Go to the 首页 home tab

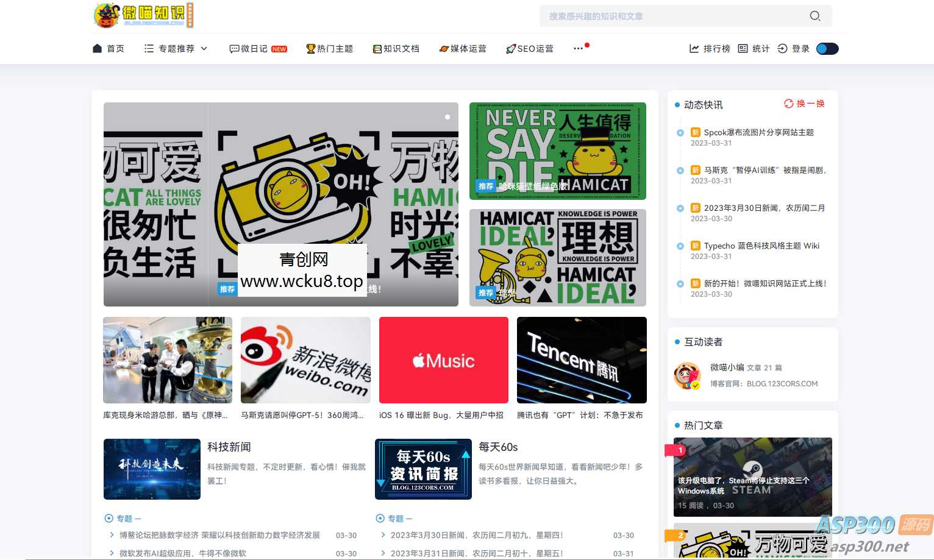coord(109,49)
